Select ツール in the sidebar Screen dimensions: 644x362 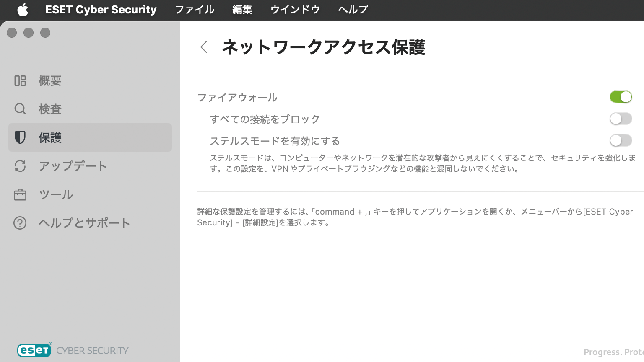tap(90, 194)
